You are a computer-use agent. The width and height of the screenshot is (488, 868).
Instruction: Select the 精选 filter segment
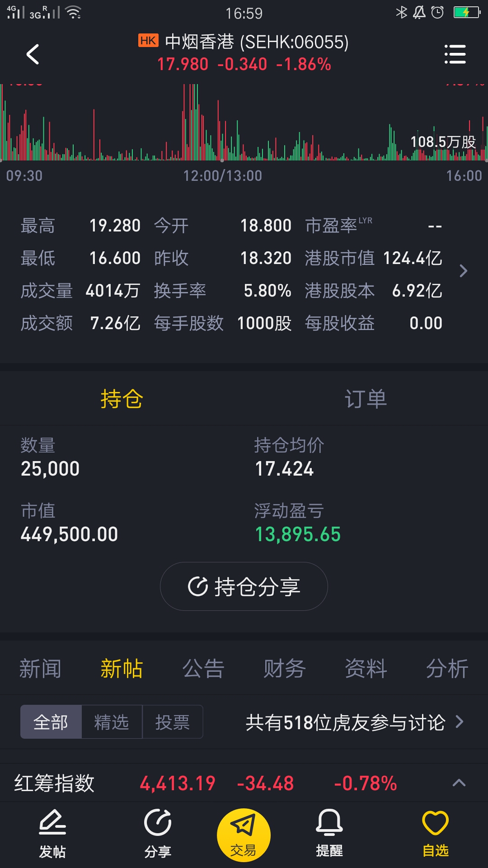tap(112, 722)
